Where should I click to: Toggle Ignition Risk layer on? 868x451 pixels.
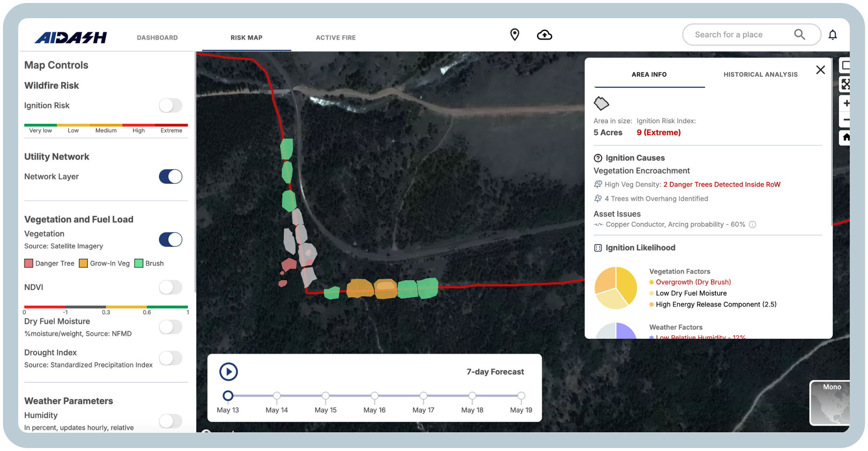pyautogui.click(x=171, y=106)
